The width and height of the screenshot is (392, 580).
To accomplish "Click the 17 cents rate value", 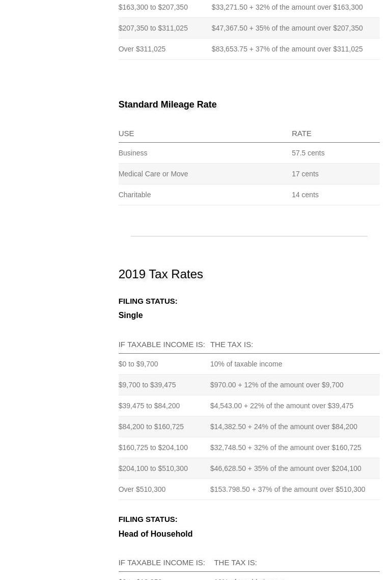I will pos(305,174).
